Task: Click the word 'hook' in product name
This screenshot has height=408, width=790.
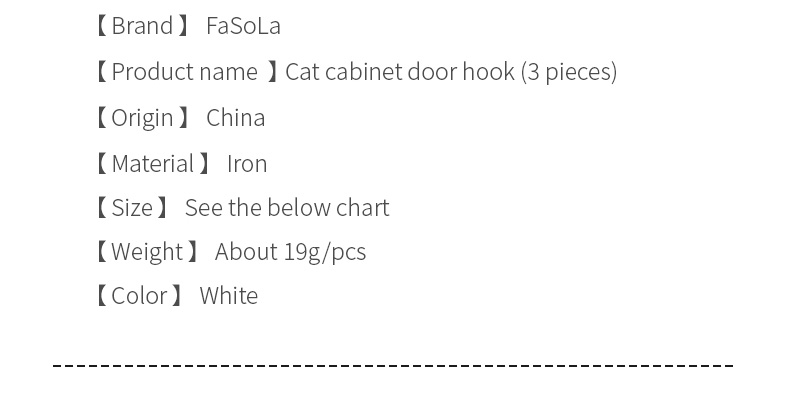Action: coord(488,72)
